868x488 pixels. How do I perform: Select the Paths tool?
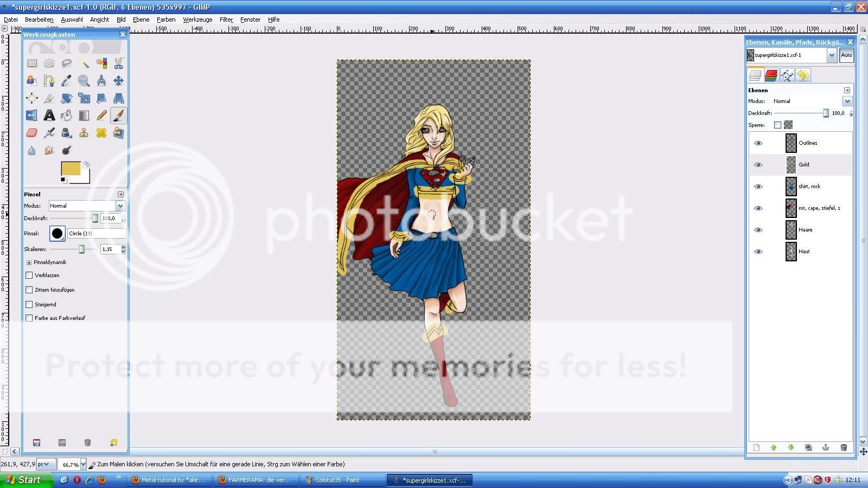tap(49, 81)
